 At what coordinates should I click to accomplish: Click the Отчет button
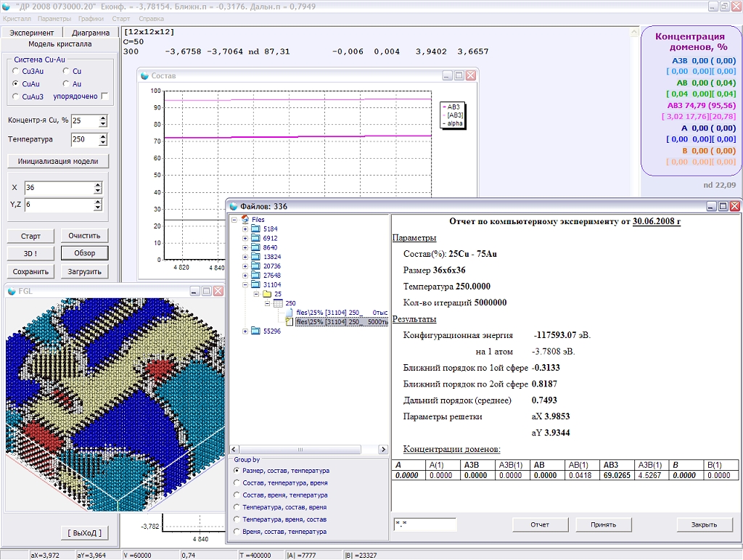[x=540, y=524]
